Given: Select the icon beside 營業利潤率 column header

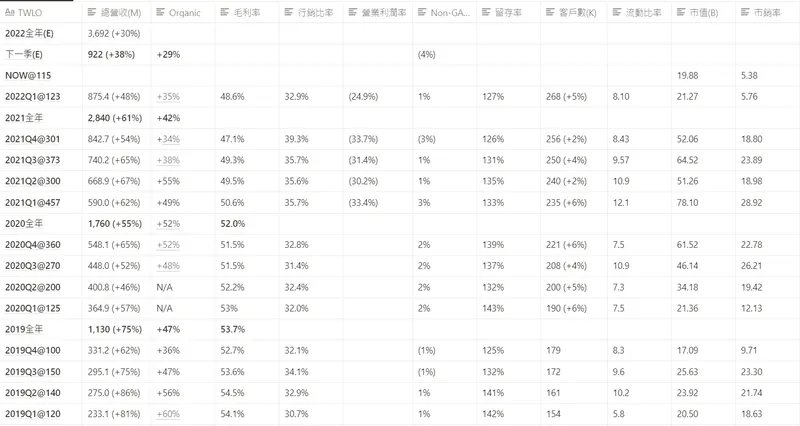Looking at the screenshot, I should 355,12.
